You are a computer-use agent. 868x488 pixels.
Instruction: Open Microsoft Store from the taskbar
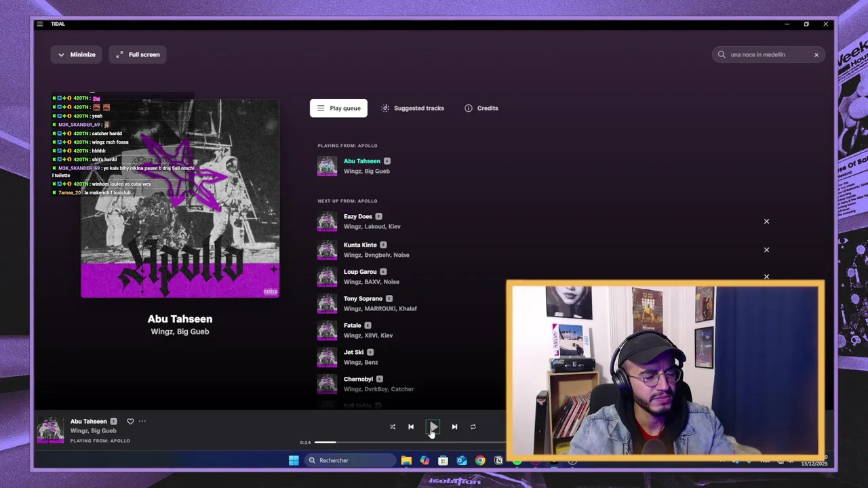[443, 461]
